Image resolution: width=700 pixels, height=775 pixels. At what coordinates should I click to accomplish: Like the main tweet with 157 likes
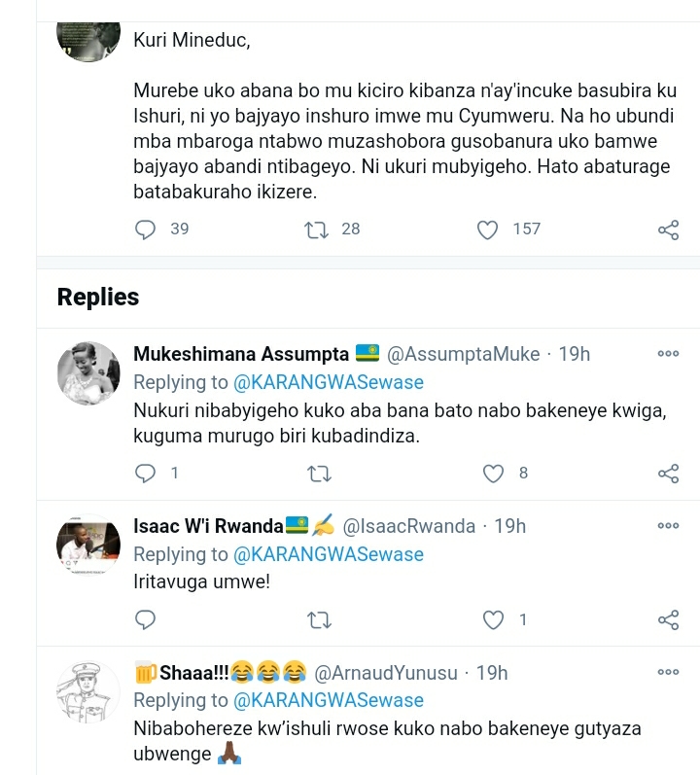pos(488,229)
